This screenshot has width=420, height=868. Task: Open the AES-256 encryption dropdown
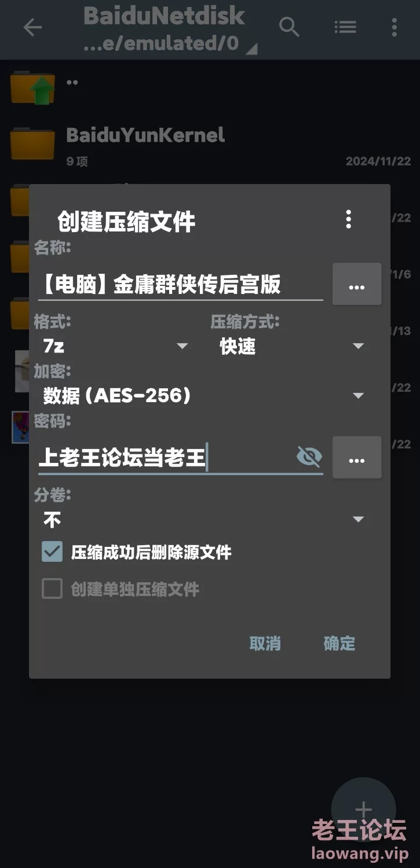(204, 396)
